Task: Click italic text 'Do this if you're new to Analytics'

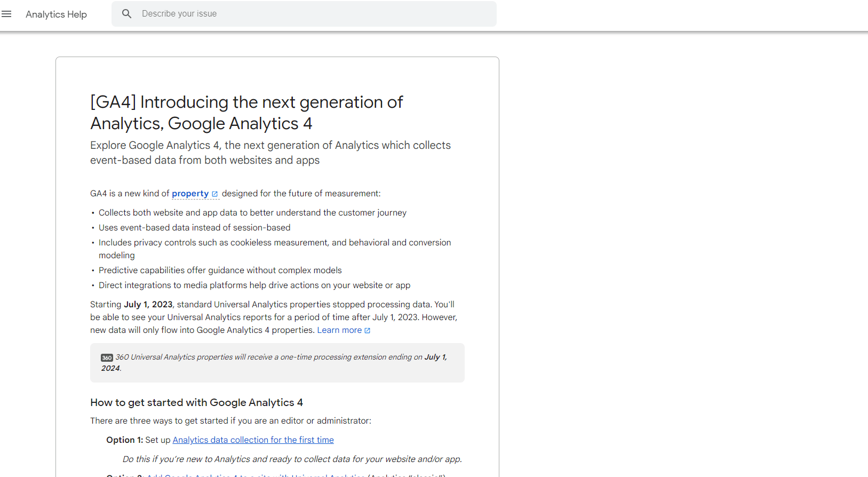Action: (x=292, y=459)
